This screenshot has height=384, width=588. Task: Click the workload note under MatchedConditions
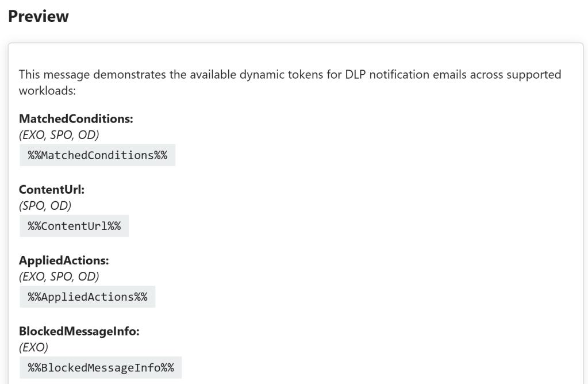59,136
